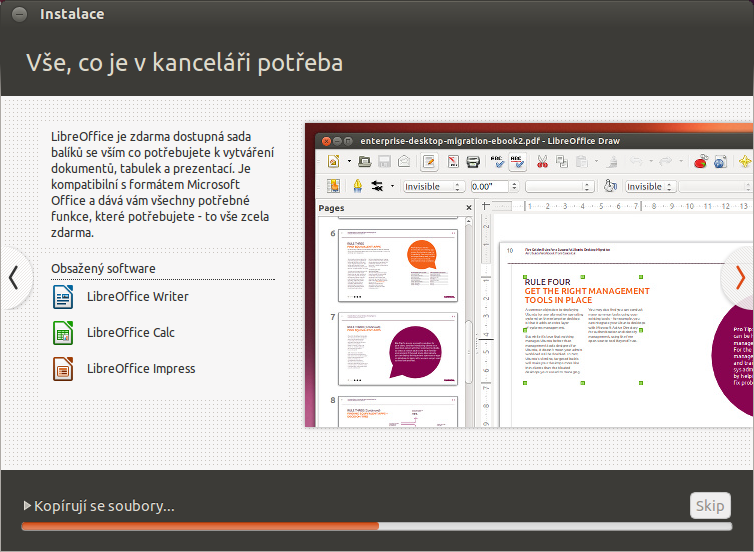Close the LibreOffice Draw window
The width and height of the screenshot is (754, 552).
(x=327, y=141)
